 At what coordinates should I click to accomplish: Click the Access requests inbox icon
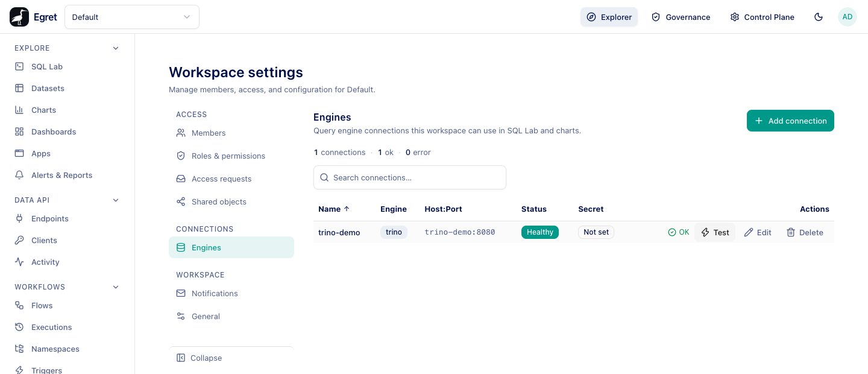coord(181,179)
